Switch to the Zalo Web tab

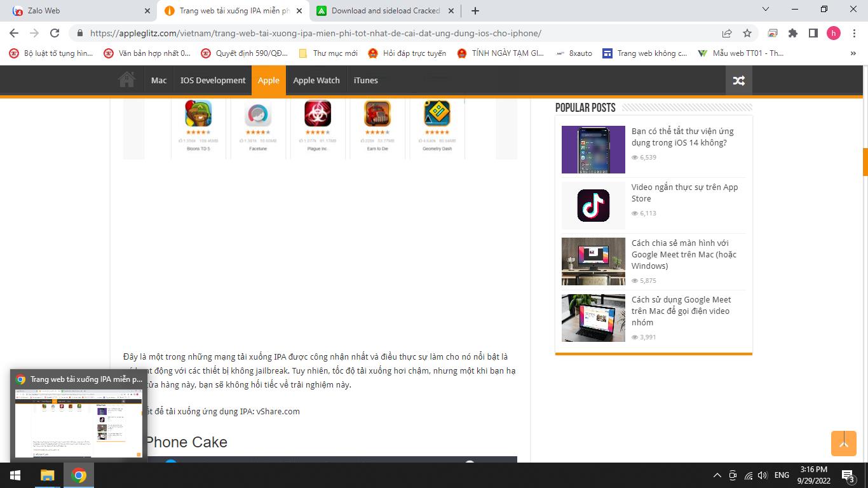76,11
